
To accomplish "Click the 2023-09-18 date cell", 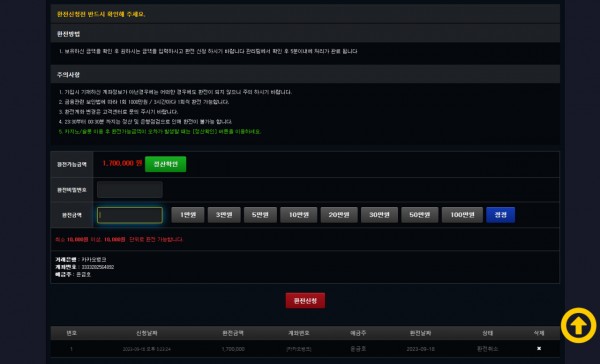I will (x=420, y=349).
